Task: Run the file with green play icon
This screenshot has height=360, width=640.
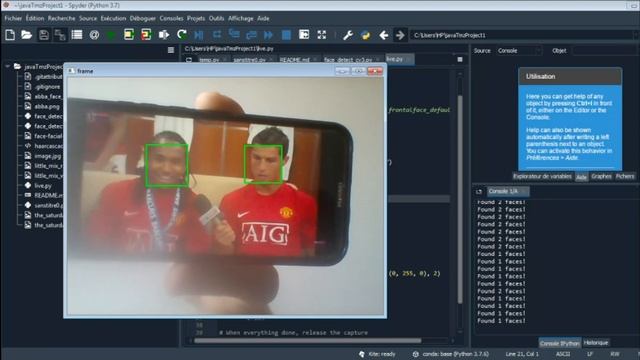Action: click(111, 35)
